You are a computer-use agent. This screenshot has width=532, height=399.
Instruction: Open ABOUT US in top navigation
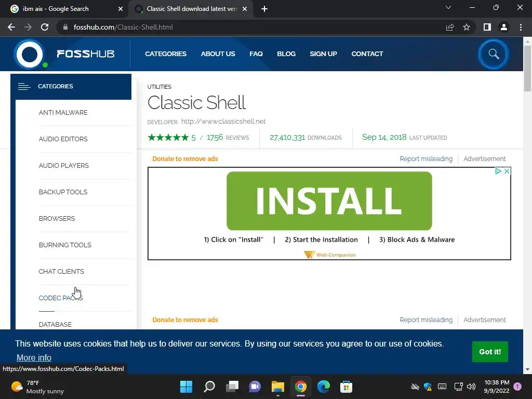click(218, 54)
